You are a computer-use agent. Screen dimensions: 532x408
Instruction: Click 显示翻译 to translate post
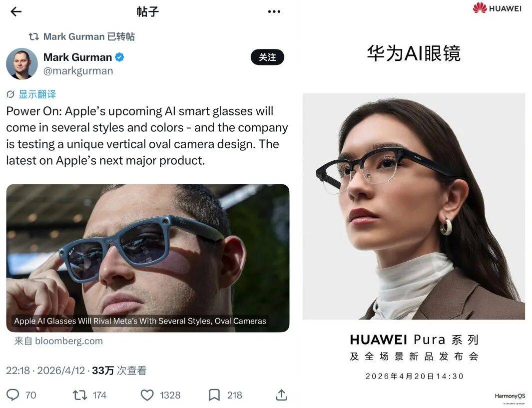click(37, 94)
